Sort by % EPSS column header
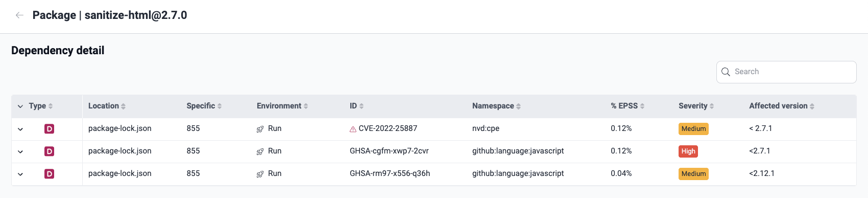 click(x=628, y=106)
